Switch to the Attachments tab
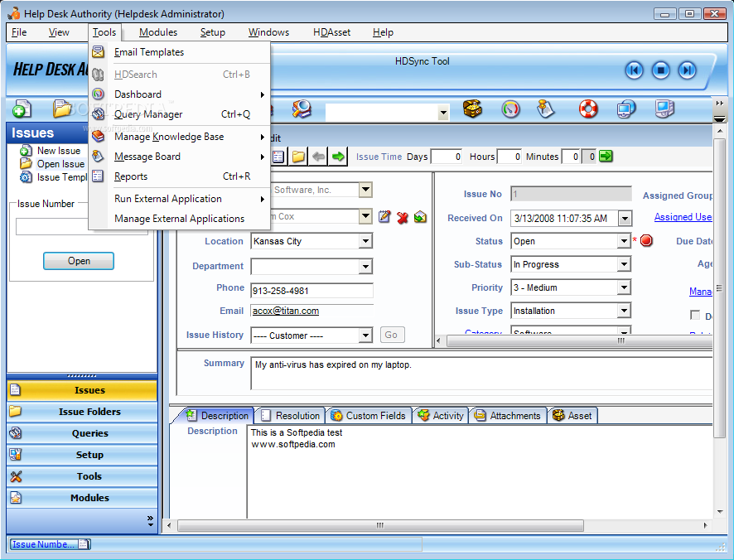This screenshot has height=560, width=734. click(508, 415)
